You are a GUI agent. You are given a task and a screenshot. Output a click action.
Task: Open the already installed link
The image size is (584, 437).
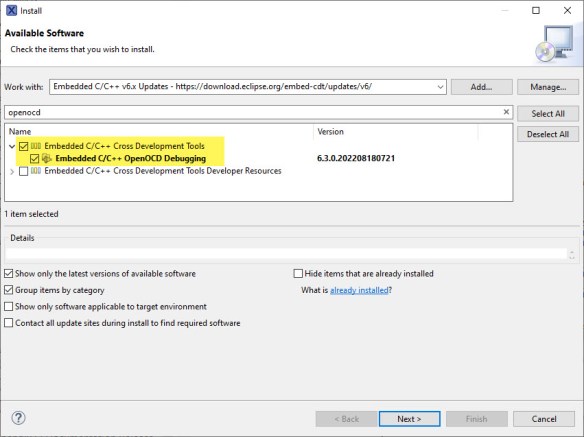pos(359,290)
